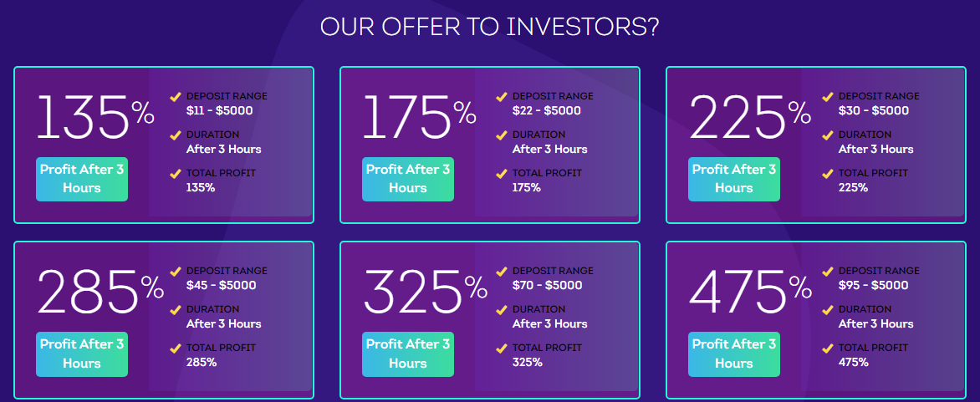Click the Total Profit checkmark in the 325% plan
This screenshot has height=402, width=980.
[x=501, y=349]
